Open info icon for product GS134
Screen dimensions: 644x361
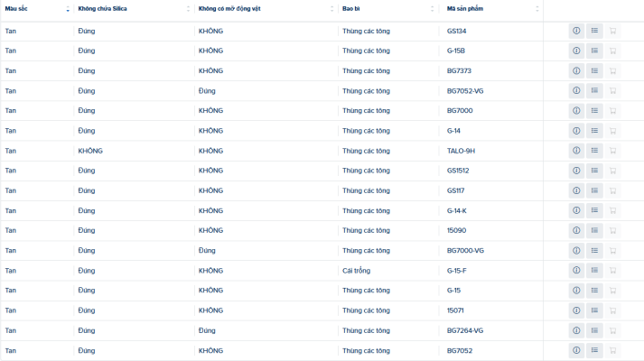point(576,31)
